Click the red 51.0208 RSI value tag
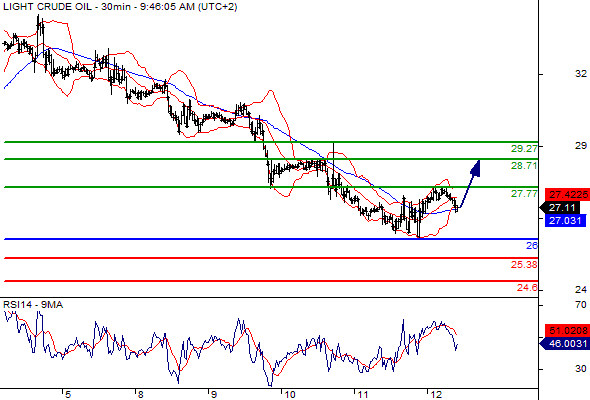590x400 pixels. [567, 330]
